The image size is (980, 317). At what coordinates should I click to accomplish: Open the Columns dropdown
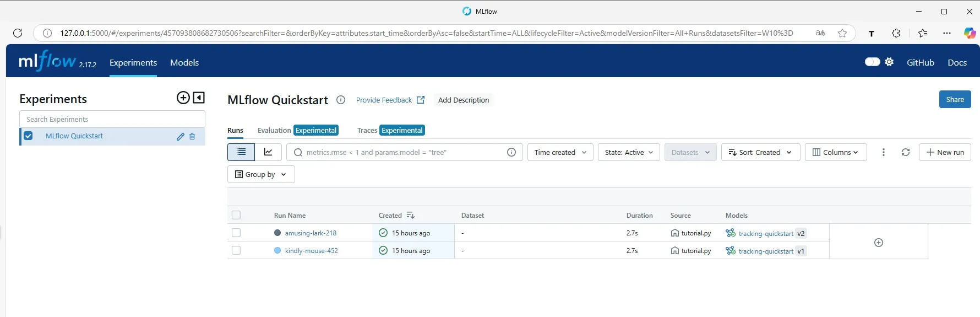(836, 152)
